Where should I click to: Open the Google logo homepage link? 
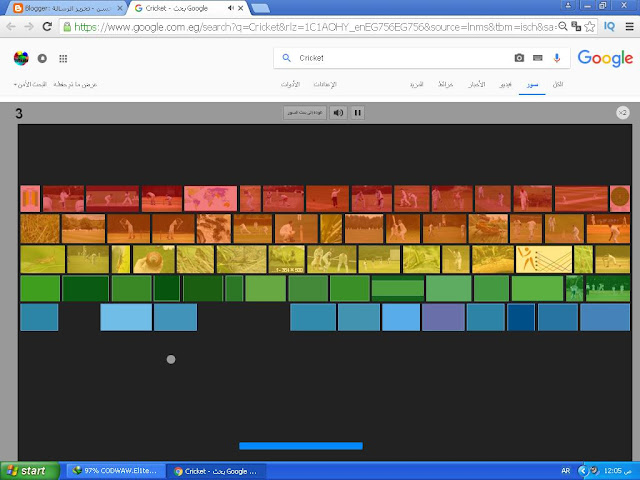pos(605,58)
